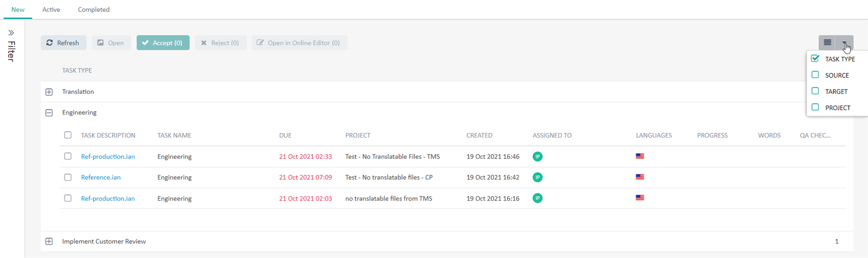868x258 pixels.
Task: Click the IP avatar for Reference.ian
Action: point(538,177)
